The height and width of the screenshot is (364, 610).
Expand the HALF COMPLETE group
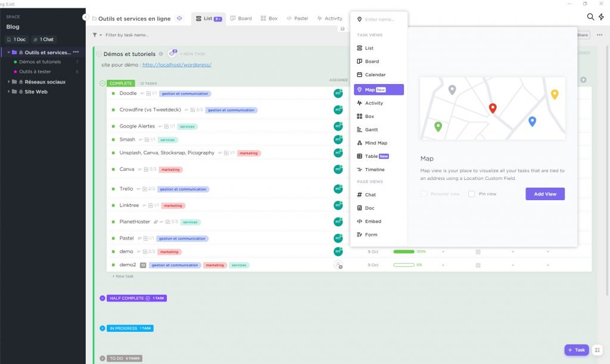point(102,298)
